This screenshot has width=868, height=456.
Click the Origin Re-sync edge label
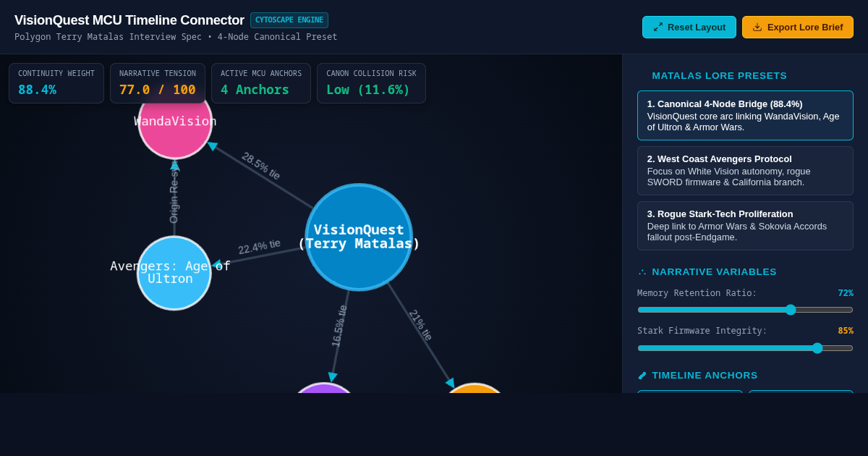click(174, 192)
